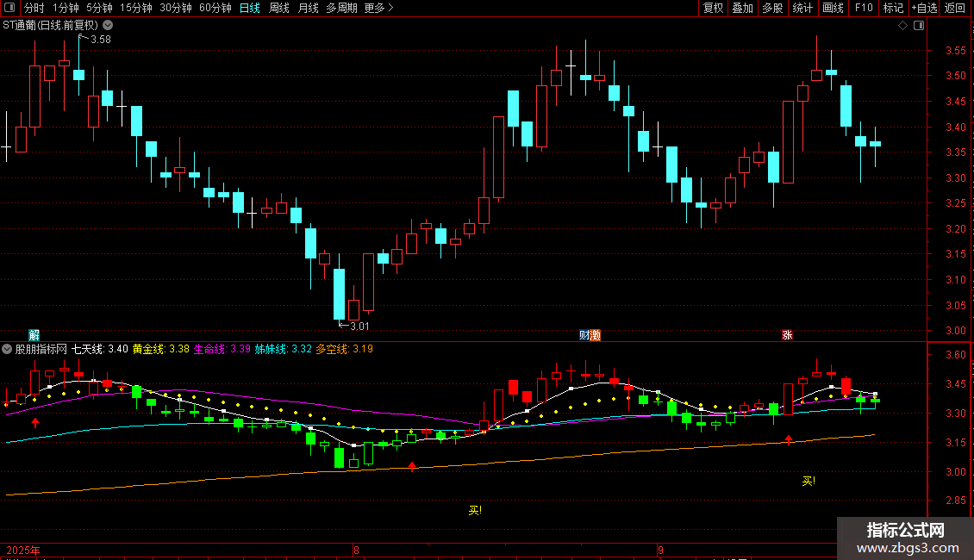Select the 5分钟 period tab

99,8
